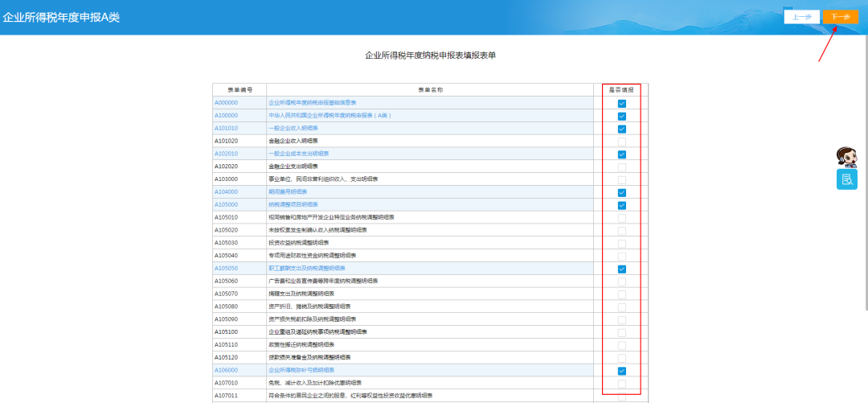868x403 pixels.
Task: Check the A105120 row checkbox
Action: (621, 358)
